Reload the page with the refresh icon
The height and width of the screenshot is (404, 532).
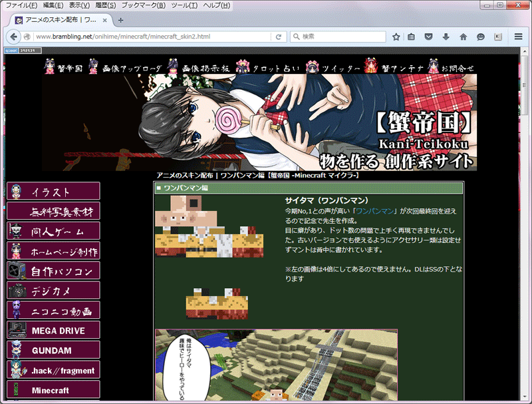pyautogui.click(x=279, y=37)
